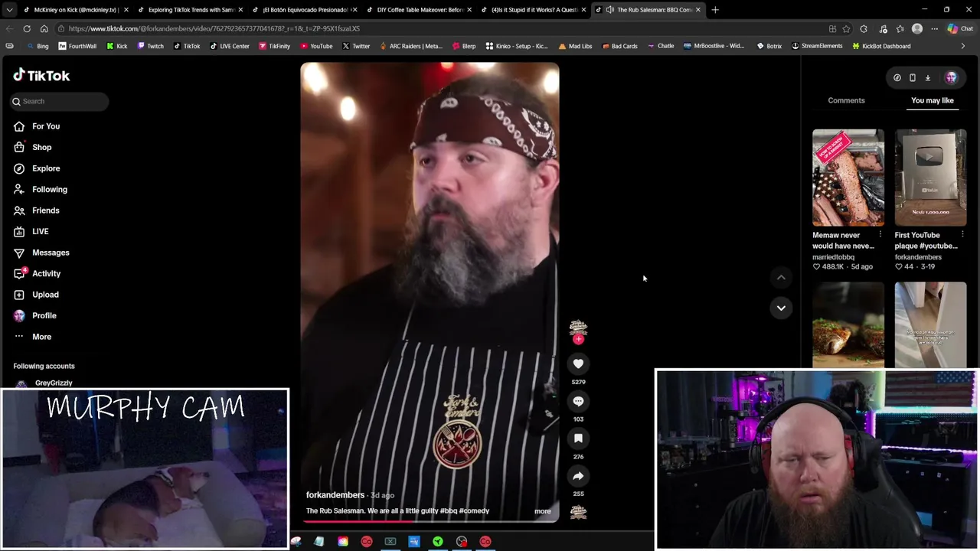This screenshot has width=980, height=551.
Task: Click the download app icon in the top bar
Action: coord(927,77)
